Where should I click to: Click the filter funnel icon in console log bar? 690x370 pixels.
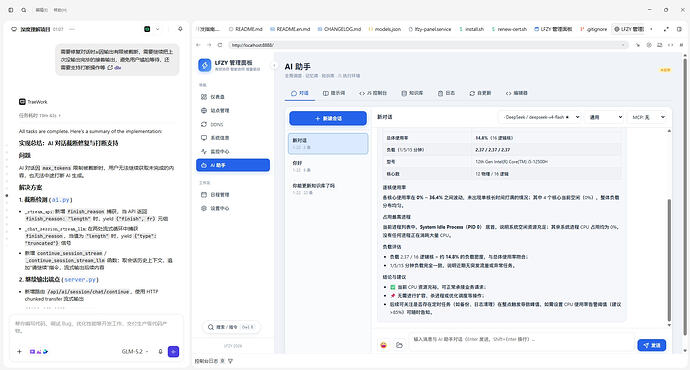pos(231,361)
